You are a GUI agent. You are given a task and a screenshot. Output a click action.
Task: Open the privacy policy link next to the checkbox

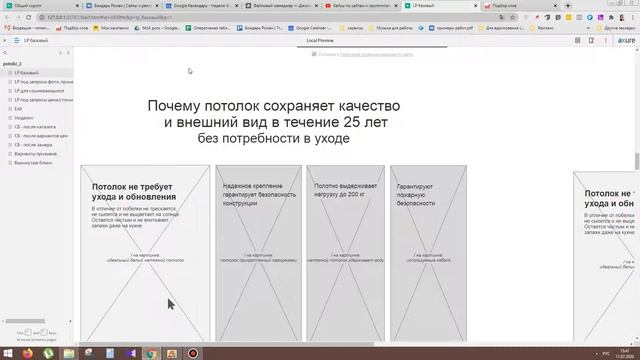pos(376,54)
